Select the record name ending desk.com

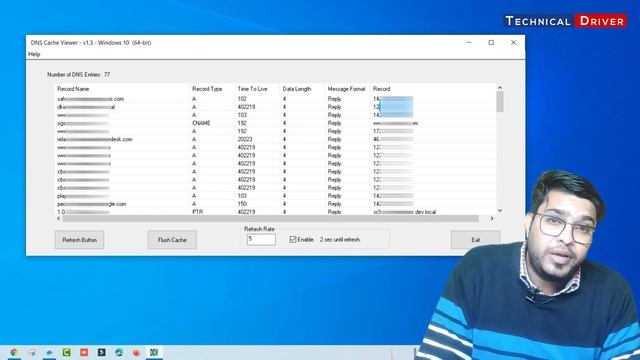coord(95,139)
